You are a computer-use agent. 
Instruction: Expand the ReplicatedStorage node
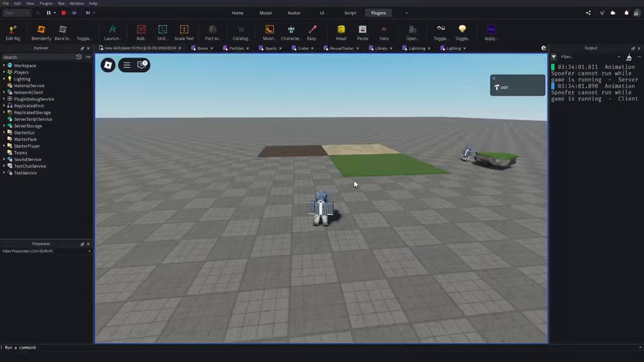[4, 113]
